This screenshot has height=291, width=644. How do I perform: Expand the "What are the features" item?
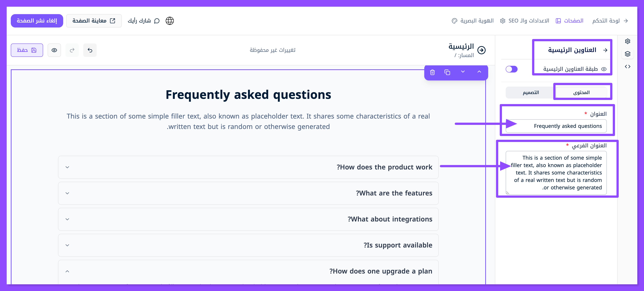tap(67, 193)
